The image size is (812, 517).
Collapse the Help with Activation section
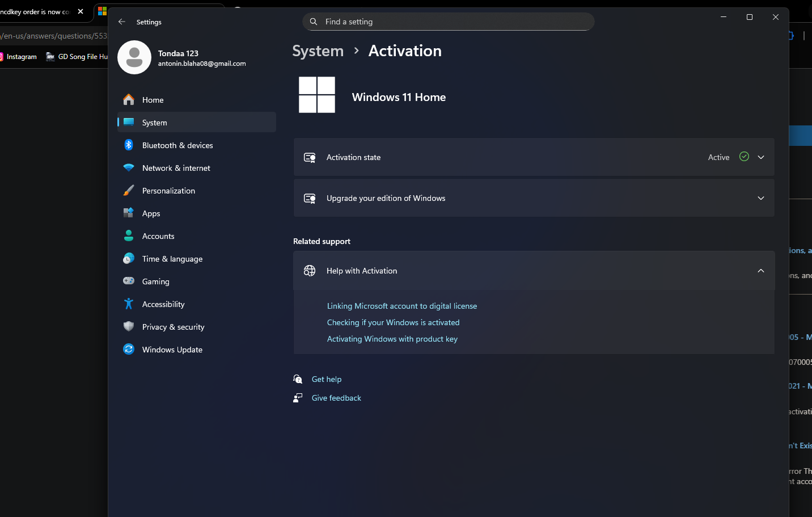[761, 271]
